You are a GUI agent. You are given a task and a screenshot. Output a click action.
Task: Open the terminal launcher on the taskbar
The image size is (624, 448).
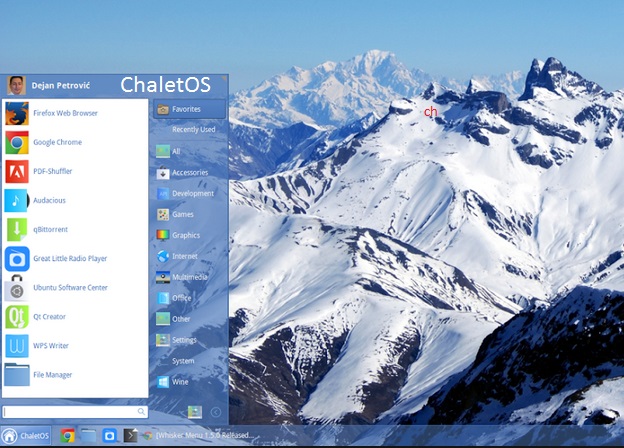click(x=130, y=436)
